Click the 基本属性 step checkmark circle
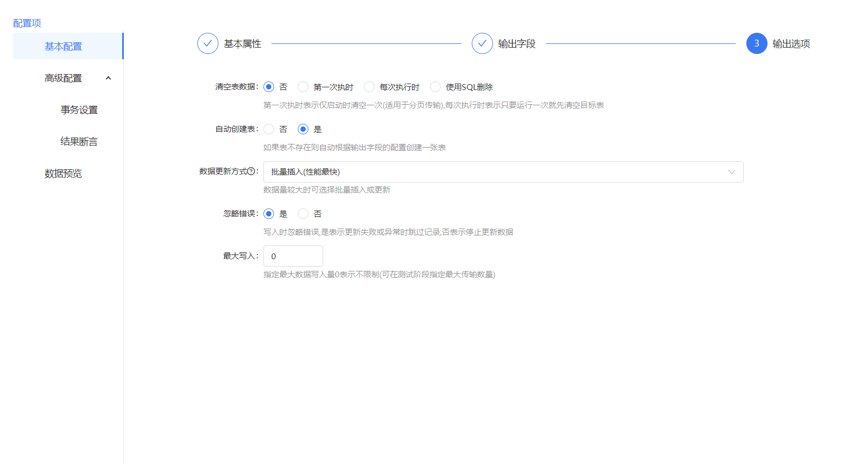 coord(208,43)
